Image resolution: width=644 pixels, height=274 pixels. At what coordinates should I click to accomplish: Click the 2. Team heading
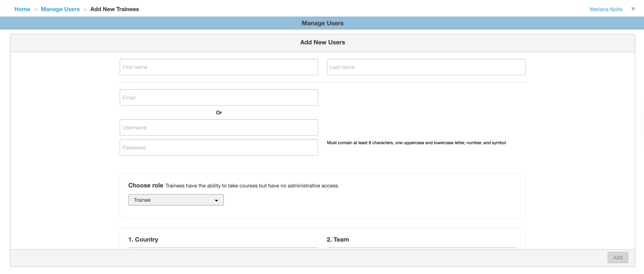click(338, 239)
